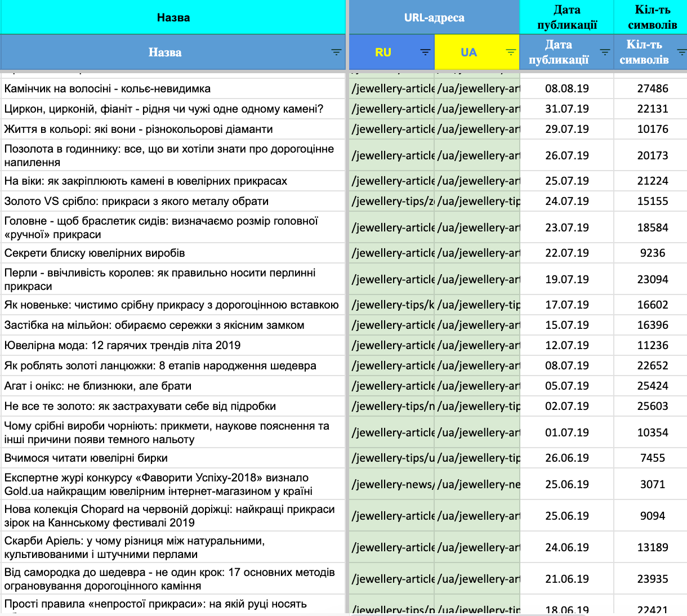Click the date cell 01.07.19
687x616 pixels.
point(566,432)
